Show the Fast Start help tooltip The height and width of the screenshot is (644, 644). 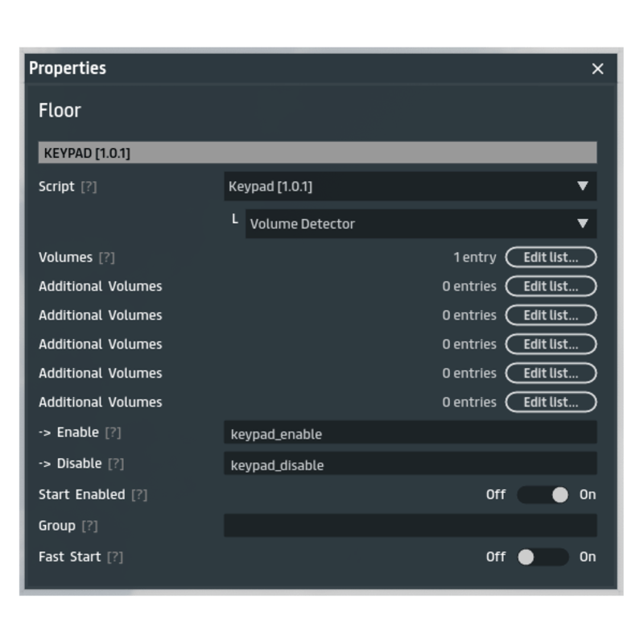[x=115, y=557]
